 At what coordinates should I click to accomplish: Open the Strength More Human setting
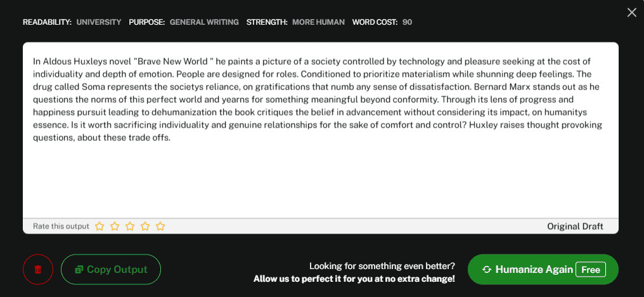pos(318,22)
